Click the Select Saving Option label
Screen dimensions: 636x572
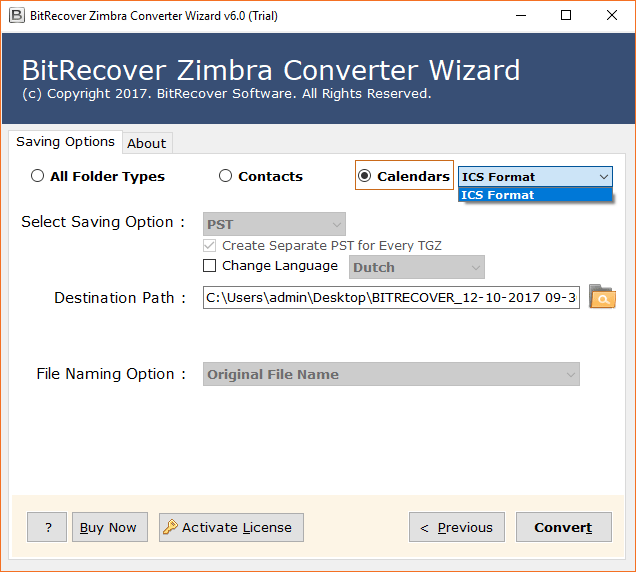[x=103, y=222]
